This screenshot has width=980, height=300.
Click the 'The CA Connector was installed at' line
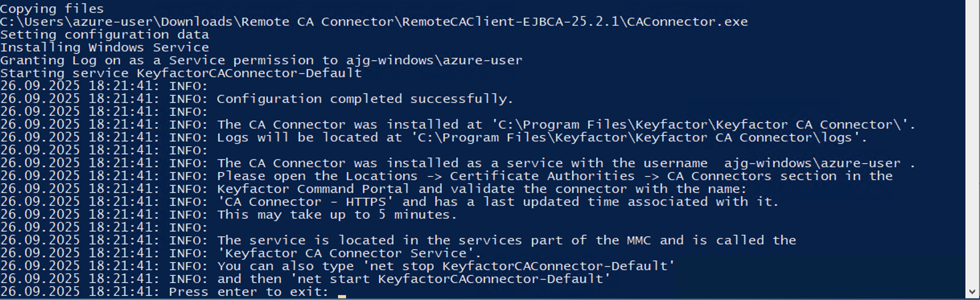[565, 125]
